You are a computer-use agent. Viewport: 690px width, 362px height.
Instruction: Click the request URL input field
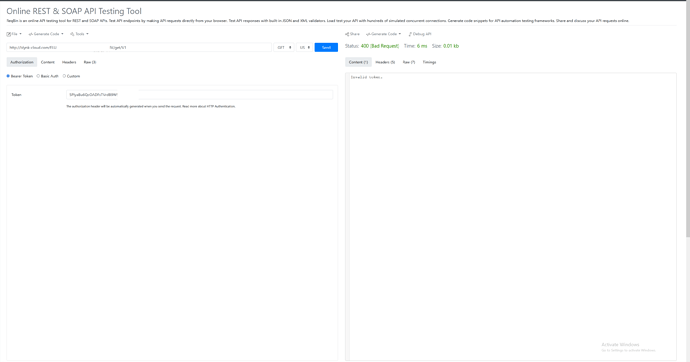coord(139,48)
